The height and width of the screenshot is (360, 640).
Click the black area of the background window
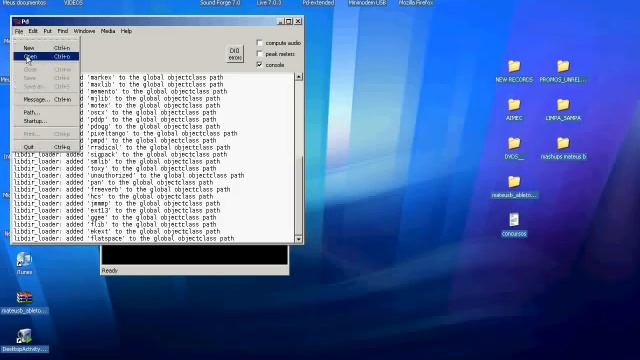(195, 255)
